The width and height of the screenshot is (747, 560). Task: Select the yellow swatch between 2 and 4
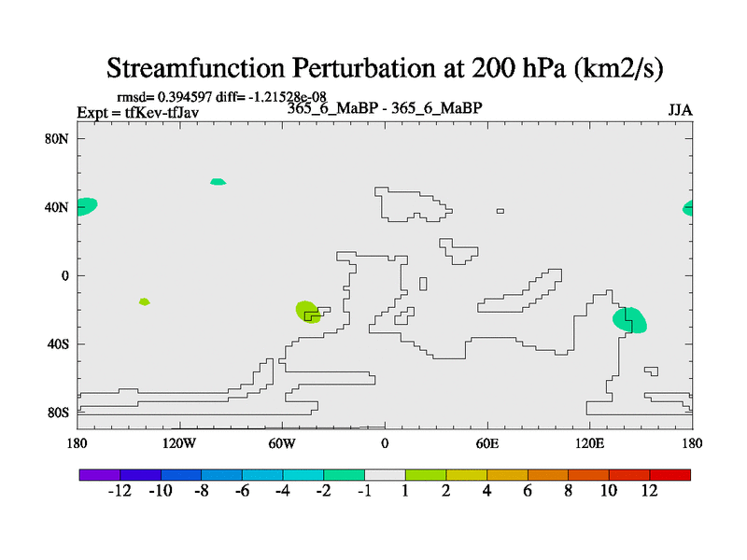pyautogui.click(x=466, y=475)
